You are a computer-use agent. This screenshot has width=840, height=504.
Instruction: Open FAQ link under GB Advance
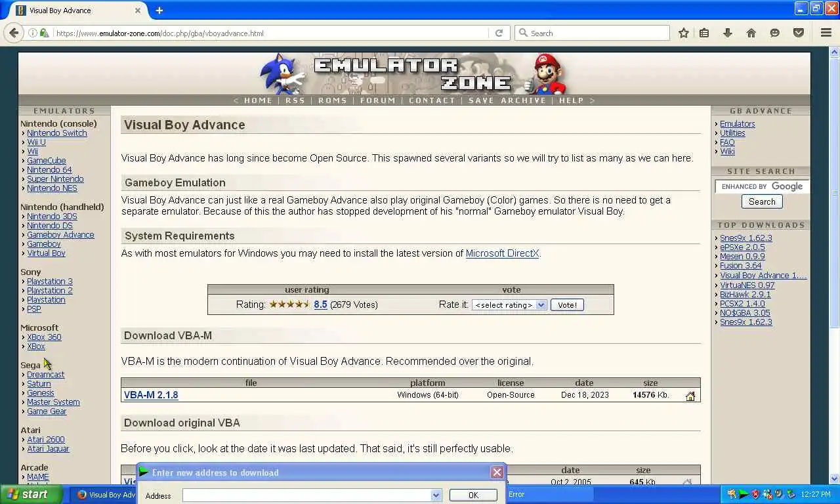(x=727, y=142)
